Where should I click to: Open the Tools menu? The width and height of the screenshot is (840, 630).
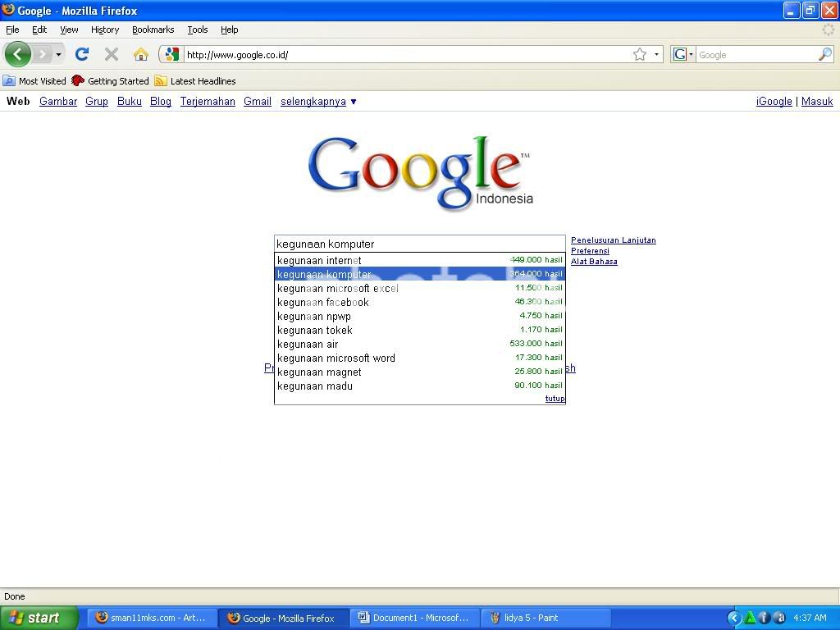(x=197, y=30)
